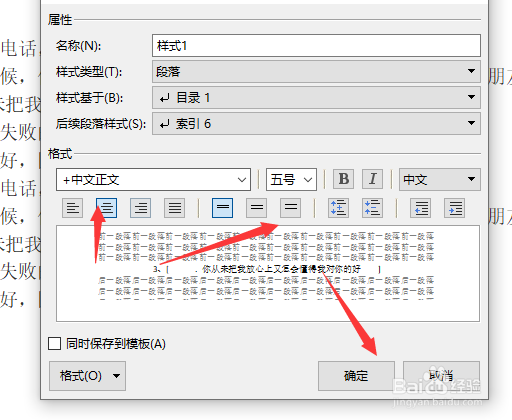The image size is (512, 420).
Task: Decrease paragraph spacing icon
Action: tap(372, 208)
